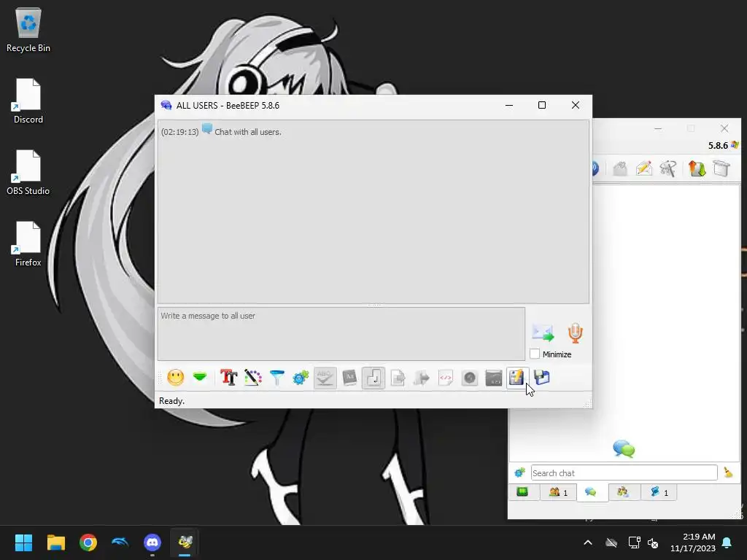This screenshot has height=560, width=747.
Task: Enable the Minimize checkbox
Action: pyautogui.click(x=535, y=354)
